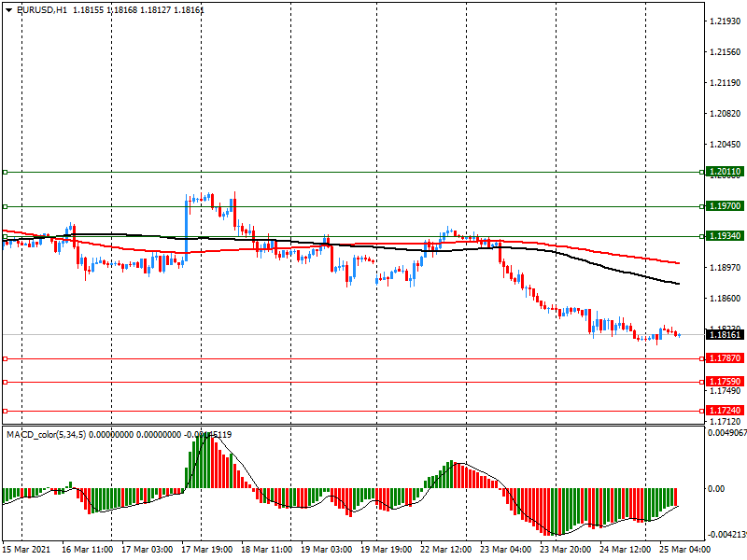Select the green 1.19700 price level label

tap(725, 206)
